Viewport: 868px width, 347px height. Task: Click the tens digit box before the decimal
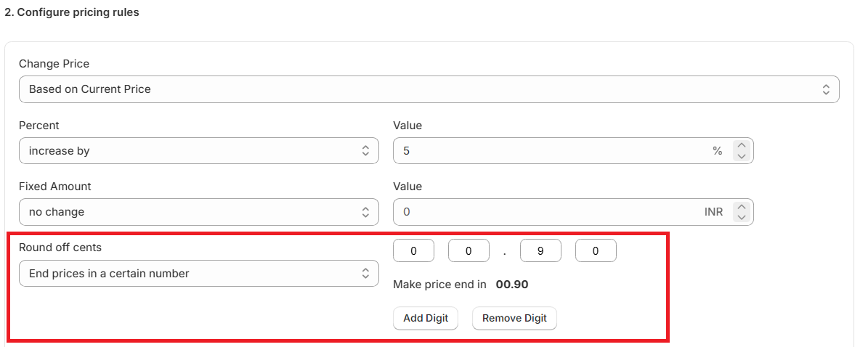click(x=413, y=251)
